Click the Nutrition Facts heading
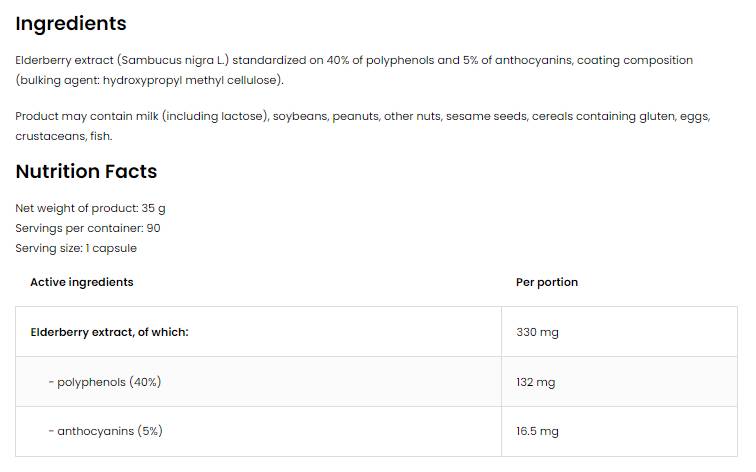The width and height of the screenshot is (756, 472). click(x=86, y=171)
